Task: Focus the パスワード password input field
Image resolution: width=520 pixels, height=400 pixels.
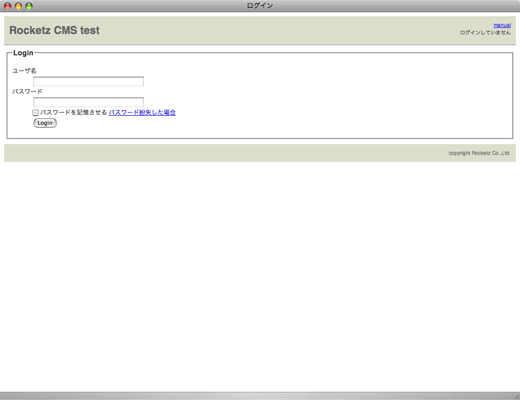Action: pos(88,102)
